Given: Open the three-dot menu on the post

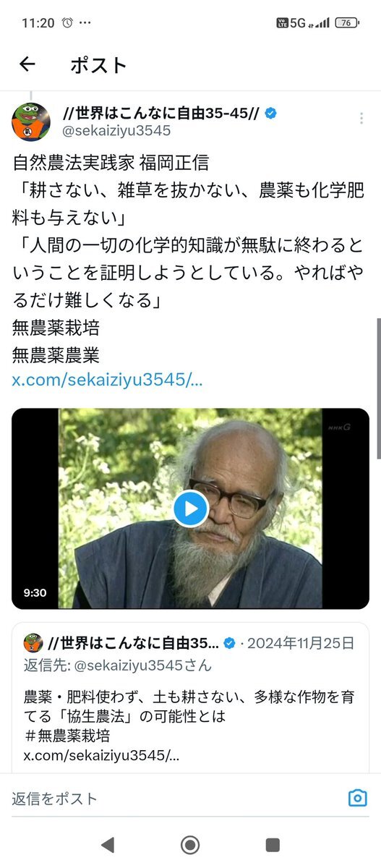Looking at the screenshot, I should coord(361,119).
